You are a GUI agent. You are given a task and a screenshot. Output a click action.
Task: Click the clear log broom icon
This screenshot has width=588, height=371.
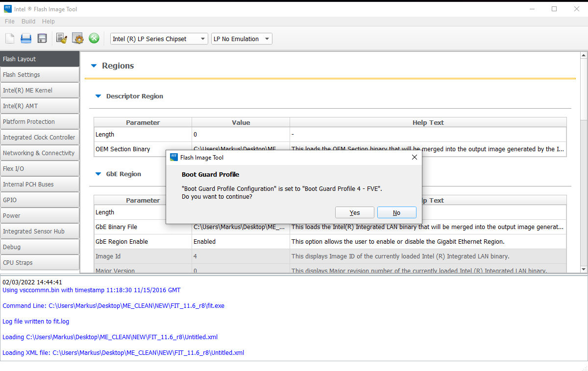[62, 39]
